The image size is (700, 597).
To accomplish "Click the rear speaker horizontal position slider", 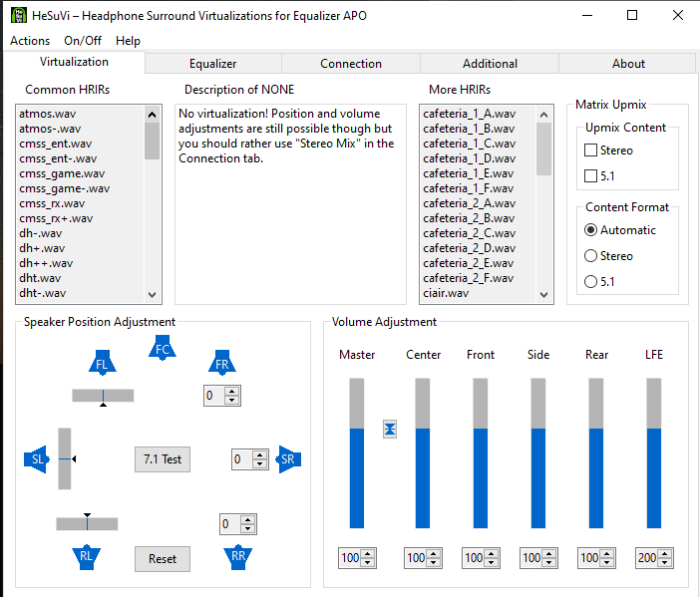I will coord(87,524).
